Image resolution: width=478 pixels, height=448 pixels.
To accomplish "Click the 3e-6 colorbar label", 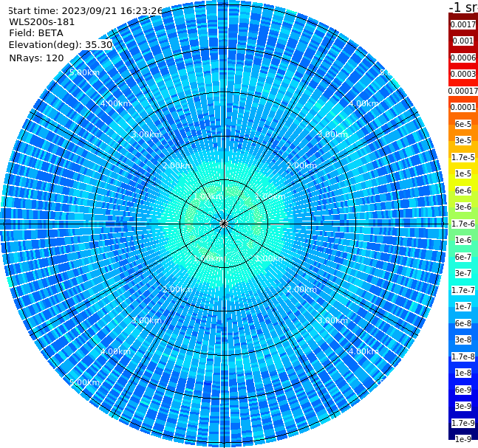I will [463, 207].
